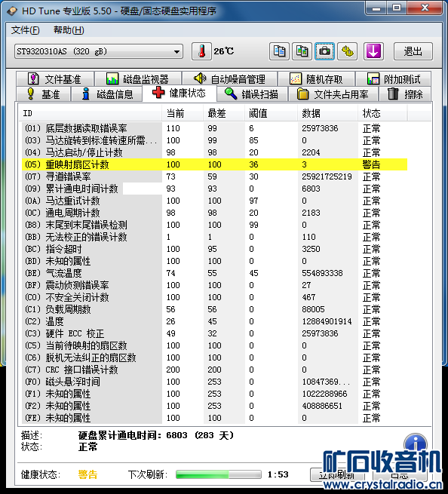448x494 pixels.
Task: Click data value 25921725219 in row 07
Action: coord(327,176)
